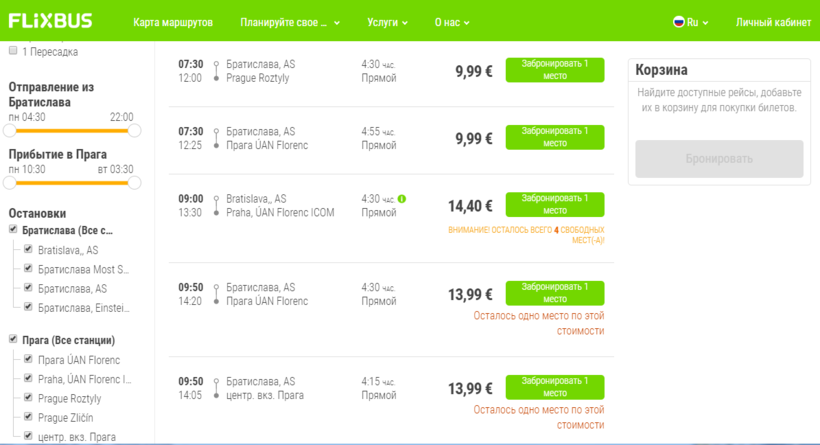
Task: Open 'Карта маршрутов' menu item
Action: point(172,22)
